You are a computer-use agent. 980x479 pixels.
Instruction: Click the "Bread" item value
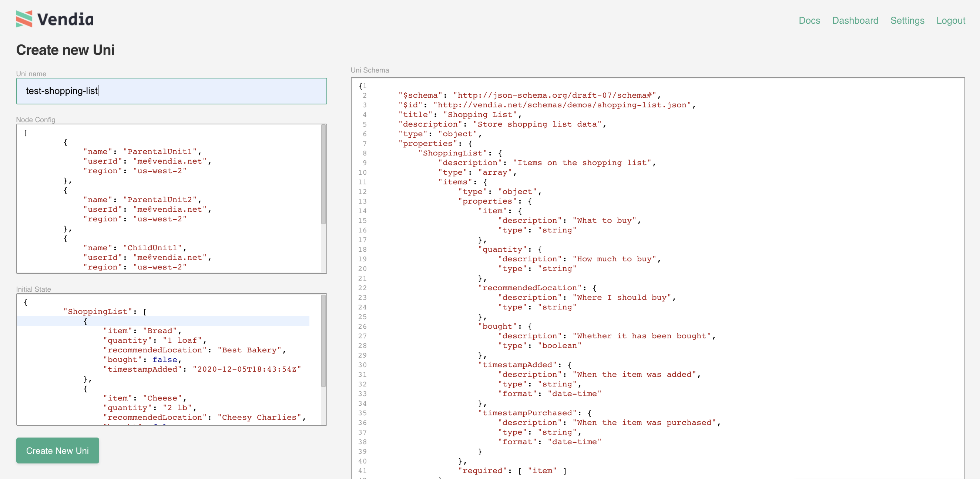[160, 331]
